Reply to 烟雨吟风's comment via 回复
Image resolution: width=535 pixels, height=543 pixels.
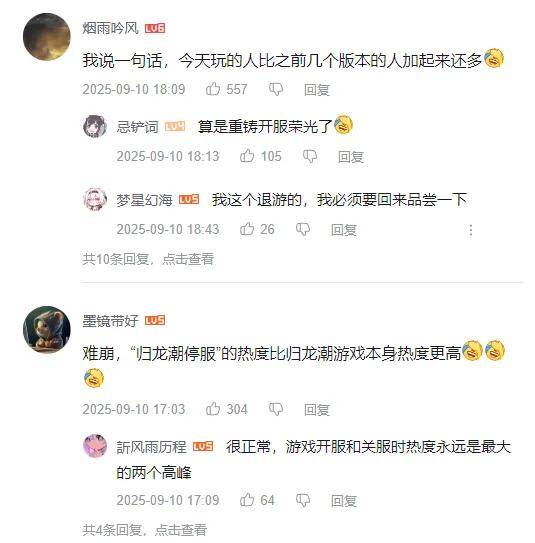(x=316, y=90)
